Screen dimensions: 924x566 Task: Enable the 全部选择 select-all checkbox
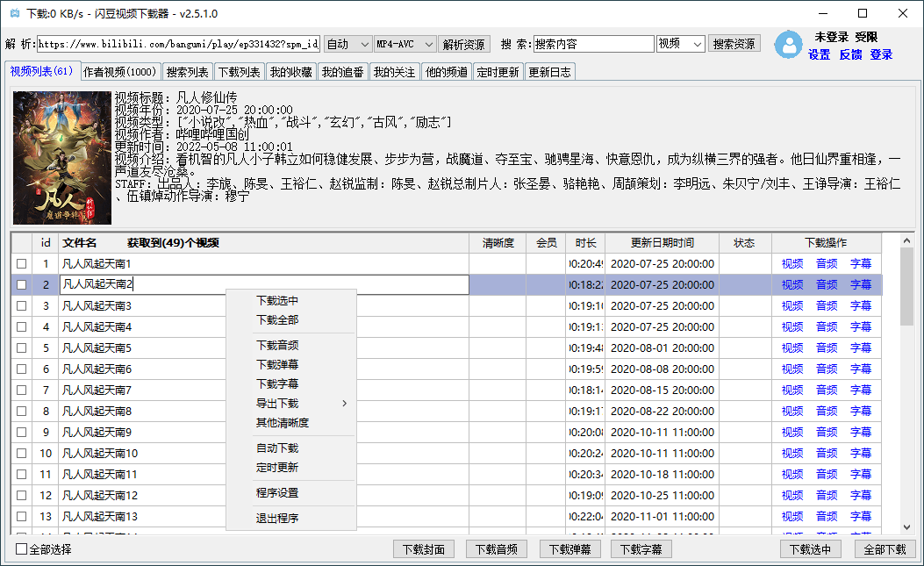click(x=18, y=548)
